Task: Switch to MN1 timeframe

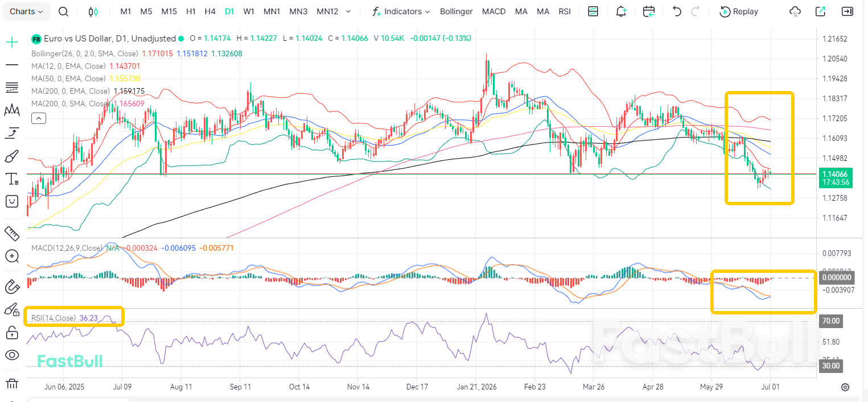Action: click(x=271, y=11)
